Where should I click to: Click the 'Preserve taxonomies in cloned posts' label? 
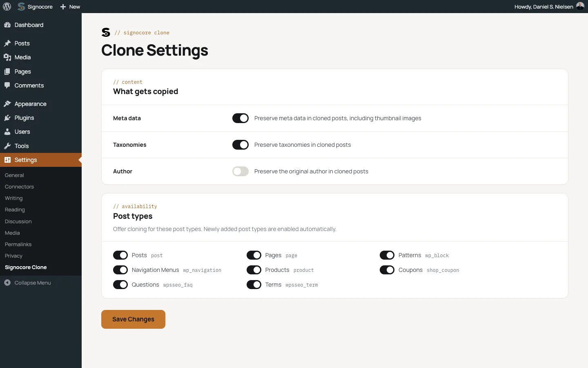(x=303, y=145)
